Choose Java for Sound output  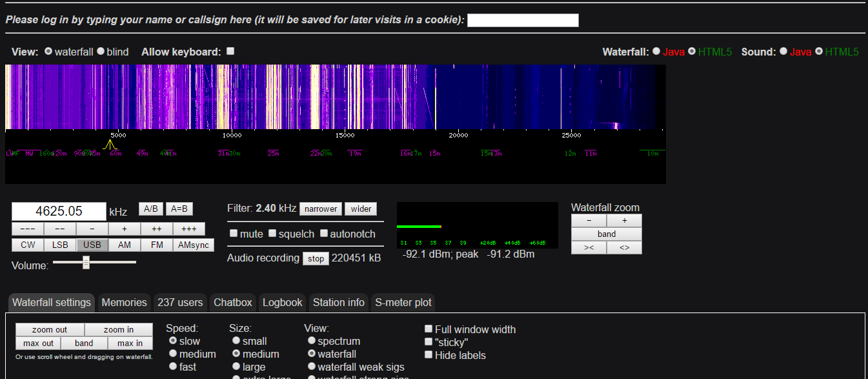coord(783,51)
